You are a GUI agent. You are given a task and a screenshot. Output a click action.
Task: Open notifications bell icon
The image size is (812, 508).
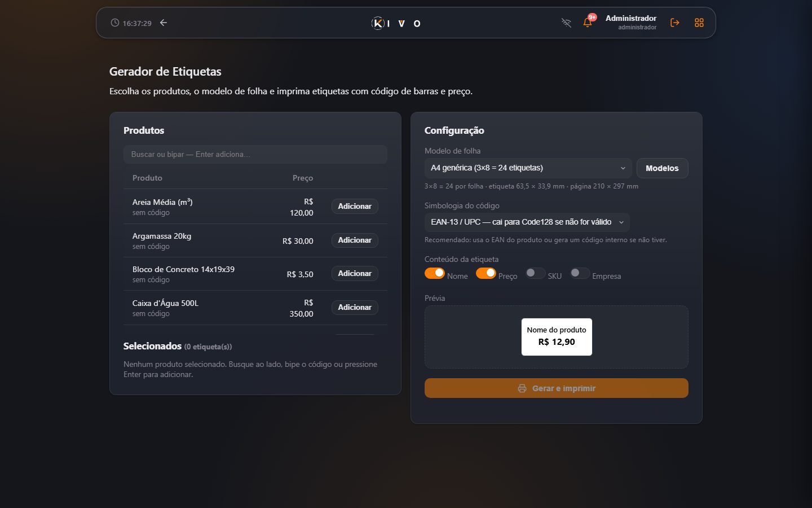(588, 23)
